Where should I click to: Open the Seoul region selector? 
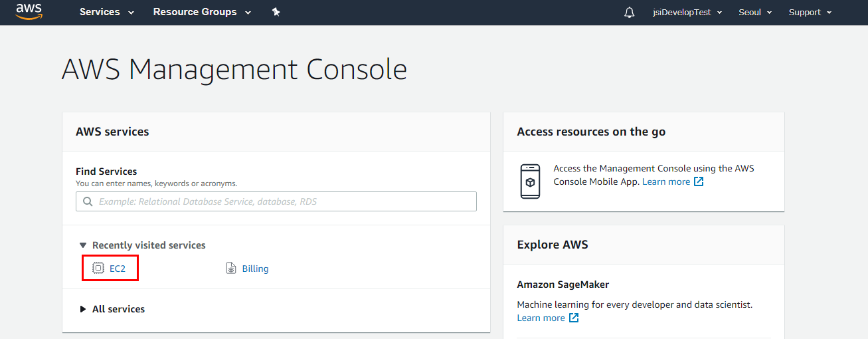pos(755,13)
